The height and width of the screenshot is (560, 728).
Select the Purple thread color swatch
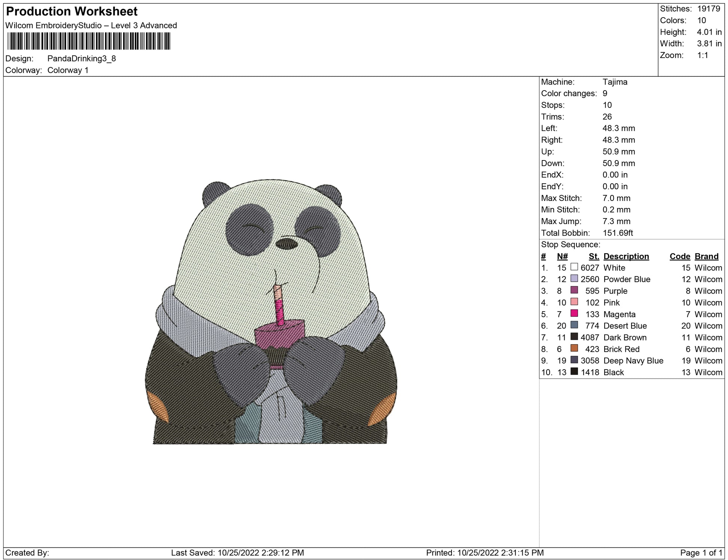574,290
